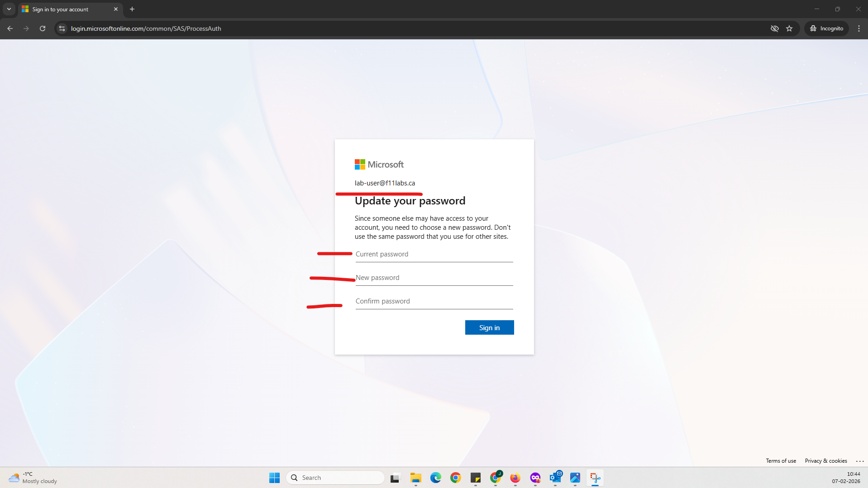Check the weather showing Mostly cloudy
The width and height of the screenshot is (868, 488).
[x=33, y=477]
